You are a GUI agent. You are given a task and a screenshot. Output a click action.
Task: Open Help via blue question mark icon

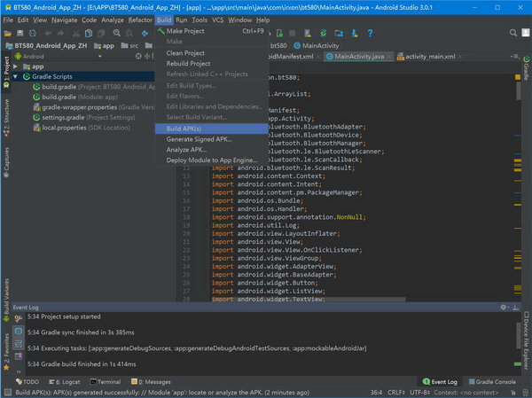pyautogui.click(x=370, y=33)
